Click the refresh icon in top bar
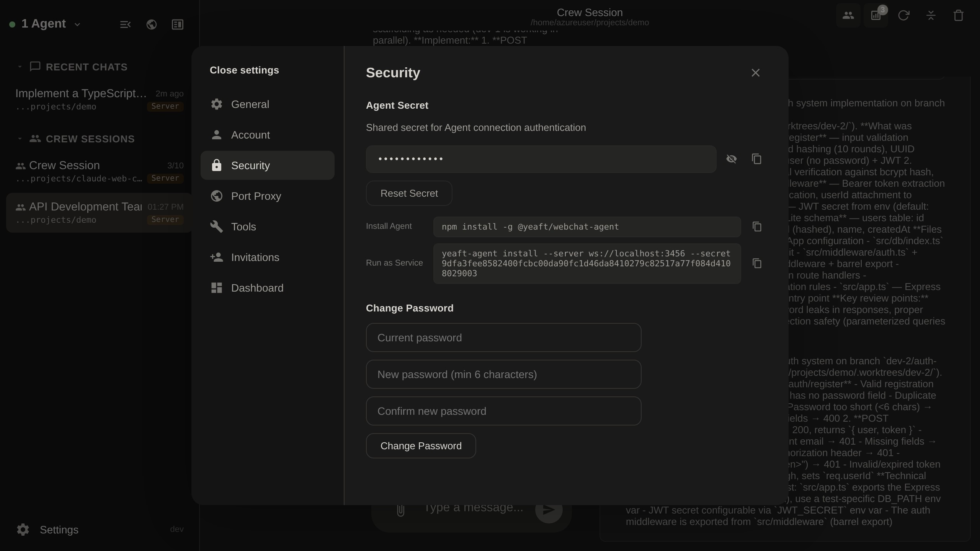This screenshot has height=551, width=980. click(x=903, y=15)
